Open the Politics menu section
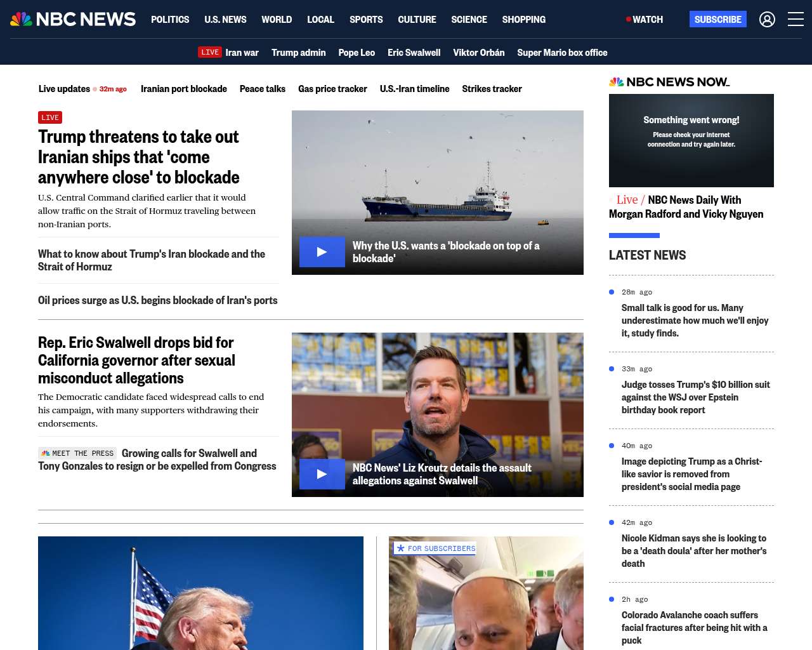Viewport: 812px width, 650px height. [x=170, y=20]
